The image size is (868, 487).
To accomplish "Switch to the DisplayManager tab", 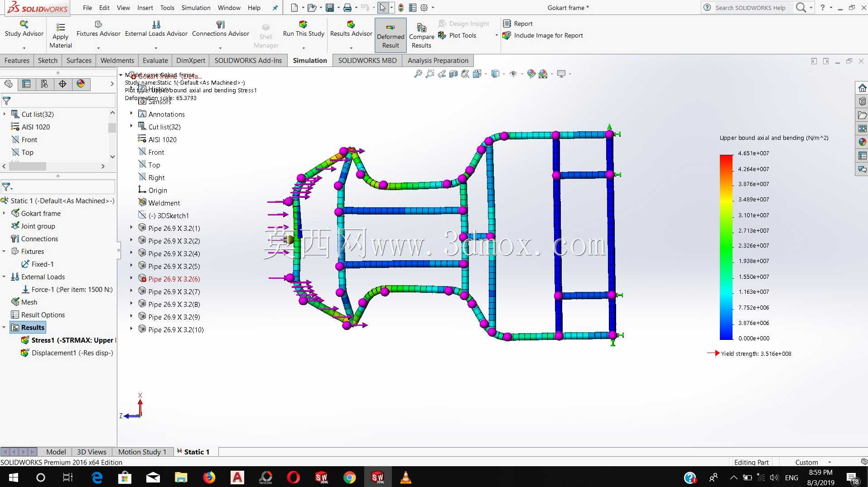I will click(81, 84).
